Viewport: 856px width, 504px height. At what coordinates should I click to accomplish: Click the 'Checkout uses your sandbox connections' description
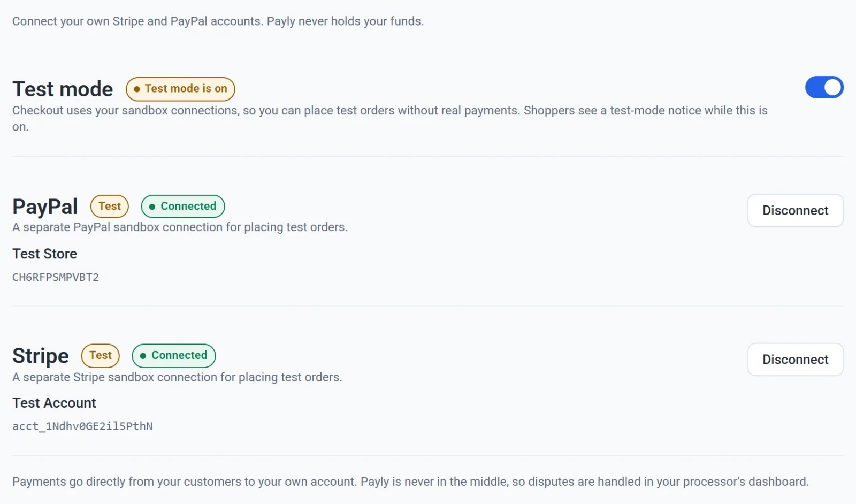(x=390, y=118)
